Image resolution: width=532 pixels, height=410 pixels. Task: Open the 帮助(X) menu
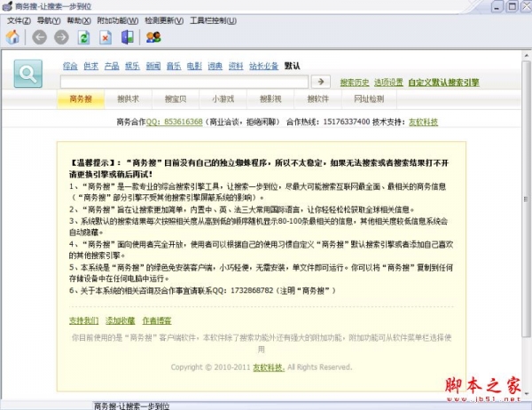[79, 20]
